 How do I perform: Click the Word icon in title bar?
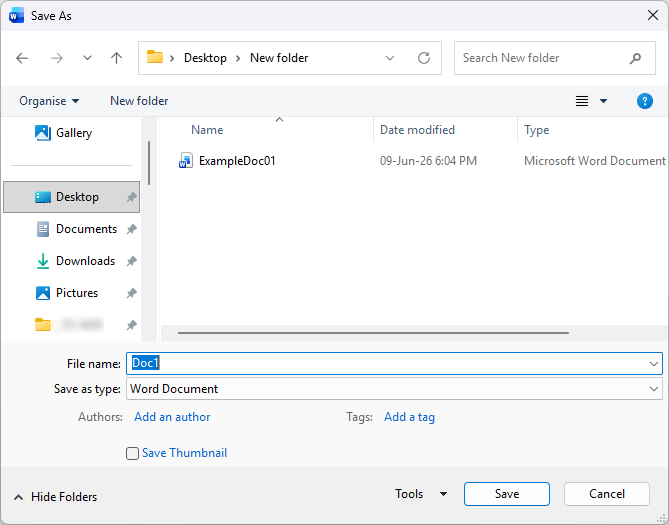pos(16,16)
